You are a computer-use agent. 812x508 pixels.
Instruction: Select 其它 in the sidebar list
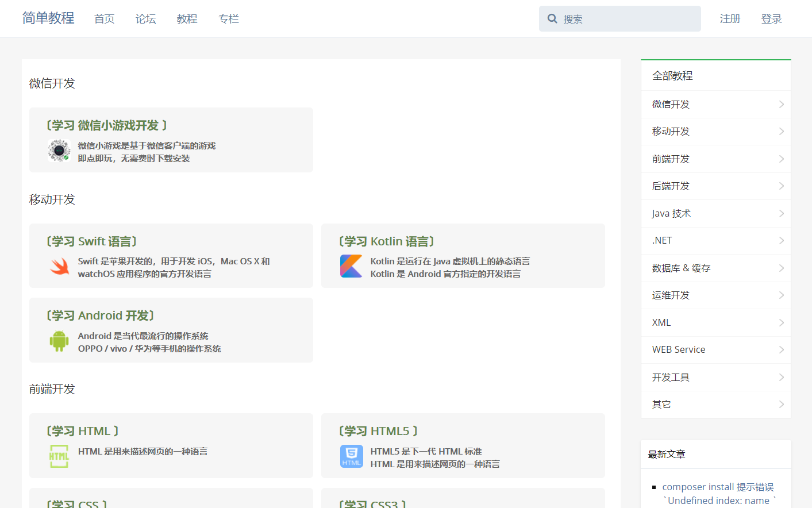pyautogui.click(x=716, y=404)
